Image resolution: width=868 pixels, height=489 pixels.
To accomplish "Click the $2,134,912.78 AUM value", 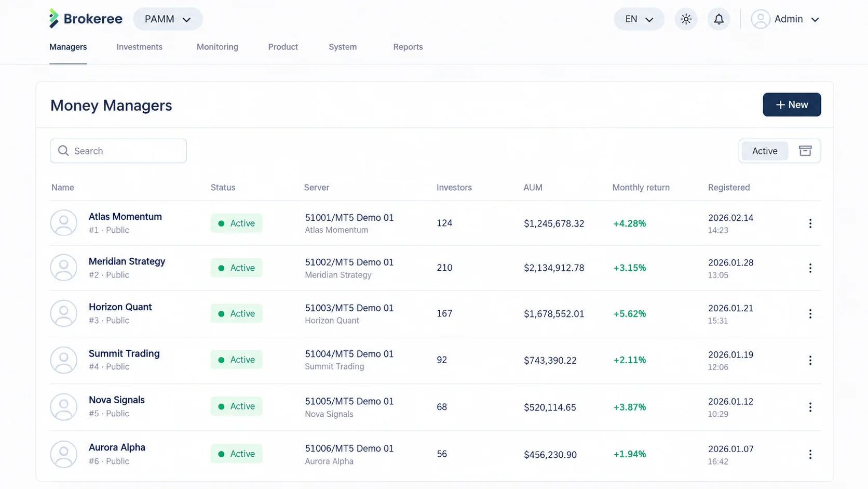I will pos(554,268).
